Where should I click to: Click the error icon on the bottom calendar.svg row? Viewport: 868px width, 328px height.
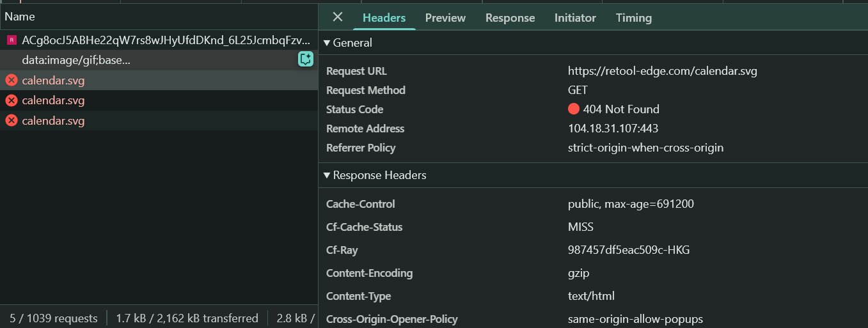coord(12,121)
